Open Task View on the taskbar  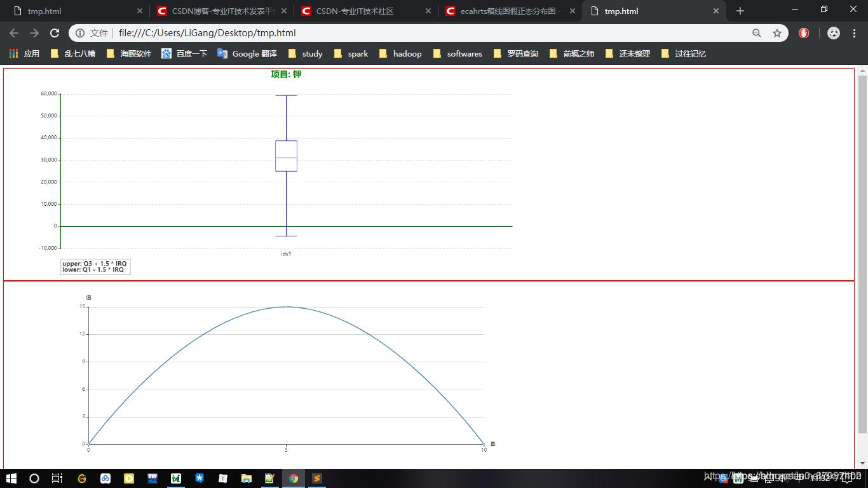[57, 478]
